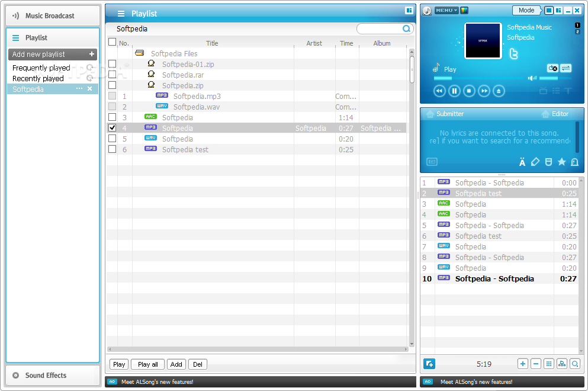Viewport: 588px width, 391px height.
Task: Switch to single-panel view mode
Action: point(549,11)
